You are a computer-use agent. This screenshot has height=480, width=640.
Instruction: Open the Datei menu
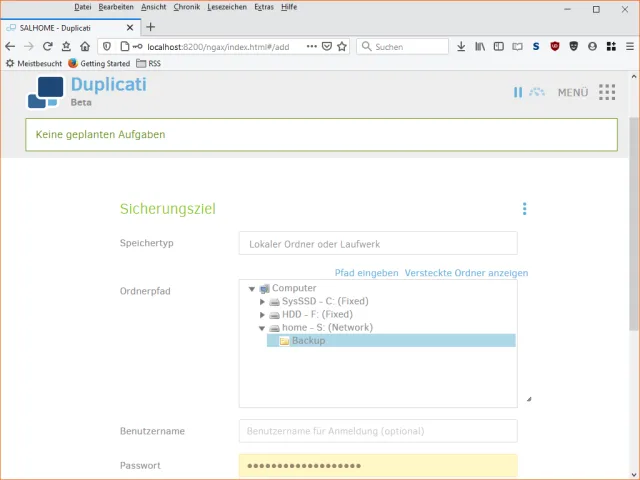coord(82,7)
